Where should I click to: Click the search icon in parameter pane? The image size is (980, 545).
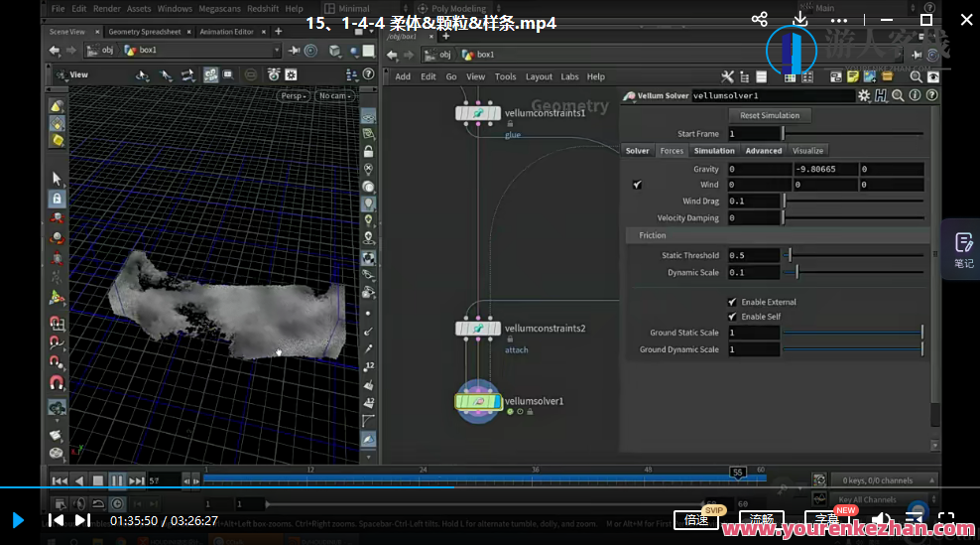coord(898,96)
